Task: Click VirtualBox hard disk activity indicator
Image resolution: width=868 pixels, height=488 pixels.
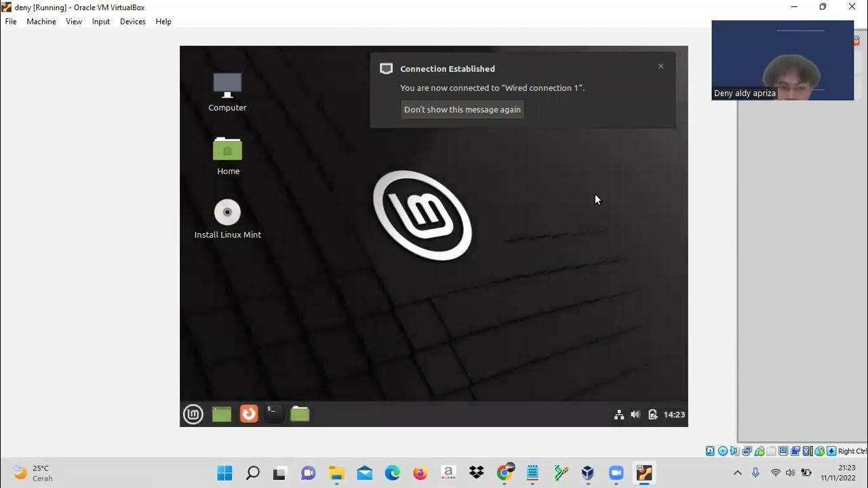Action: pos(710,451)
